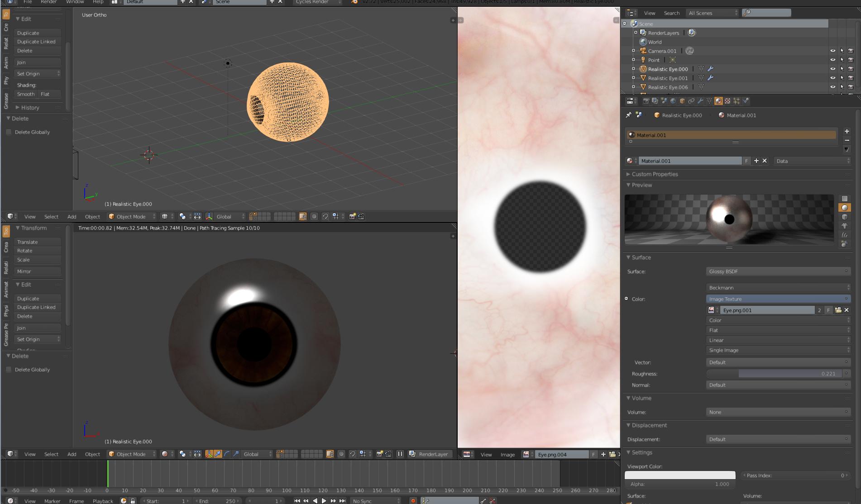This screenshot has height=504, width=861.
Task: Open the Image menu in image editor
Action: (x=507, y=455)
